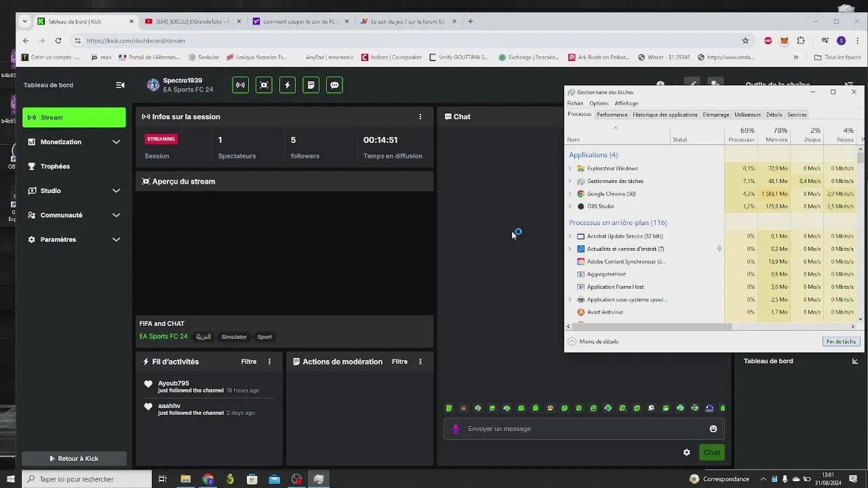Reload the page in Chrome
This screenshot has width=868, height=488.
click(x=58, y=41)
